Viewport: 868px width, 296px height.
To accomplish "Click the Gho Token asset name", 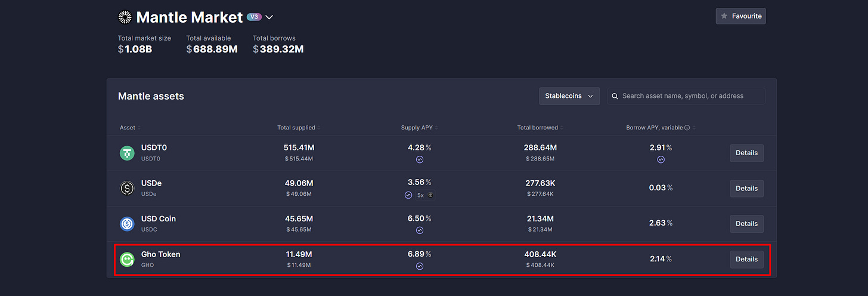I will point(161,254).
